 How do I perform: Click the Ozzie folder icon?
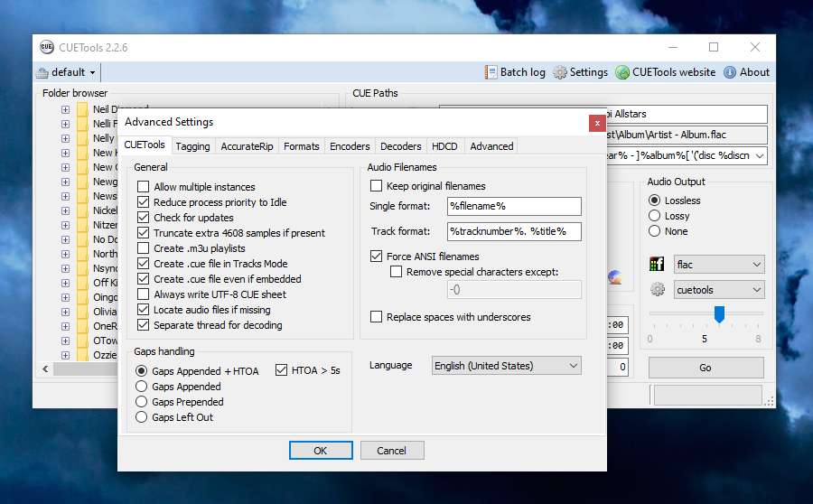pyautogui.click(x=82, y=355)
